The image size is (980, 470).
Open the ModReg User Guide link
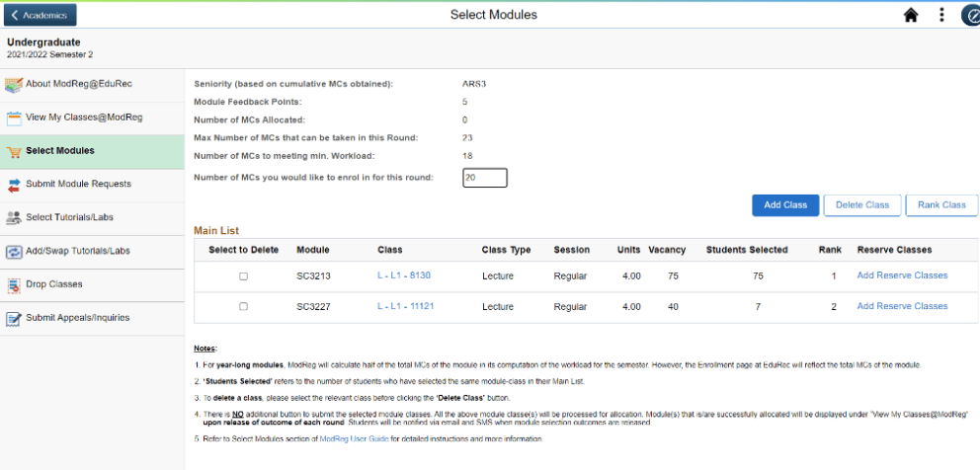pyautogui.click(x=354, y=438)
